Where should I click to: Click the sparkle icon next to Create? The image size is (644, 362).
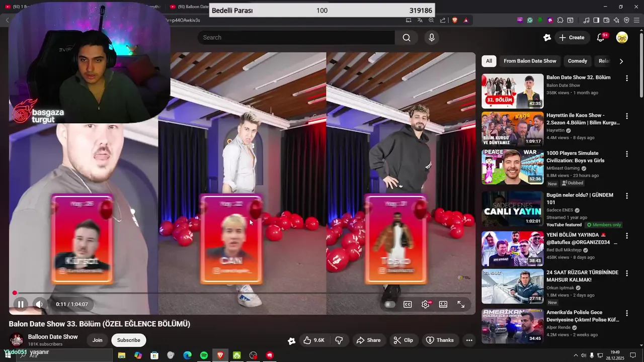[547, 38]
